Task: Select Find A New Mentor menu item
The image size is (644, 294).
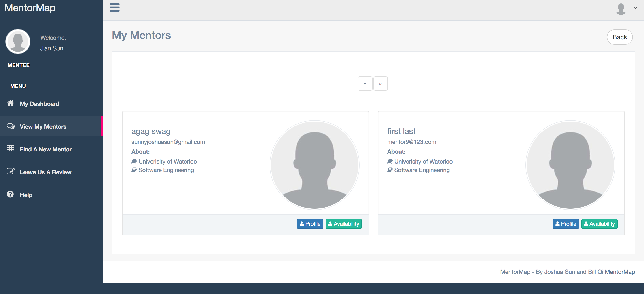Action: (x=46, y=149)
